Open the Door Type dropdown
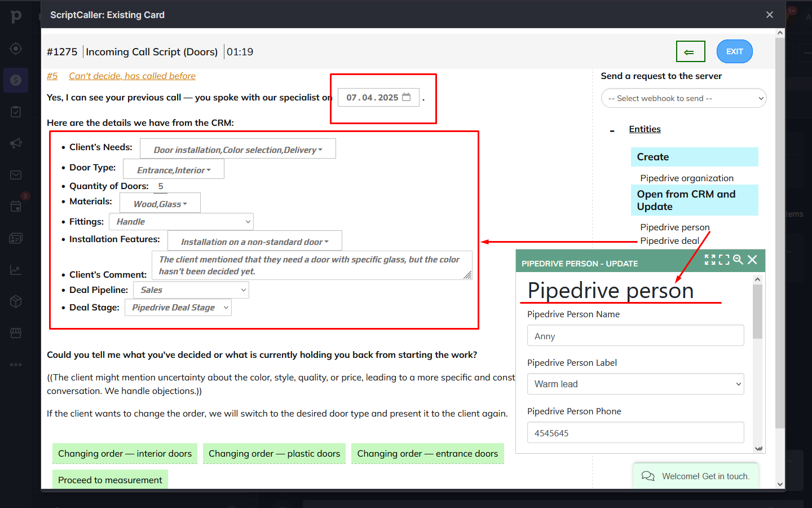 tap(174, 169)
